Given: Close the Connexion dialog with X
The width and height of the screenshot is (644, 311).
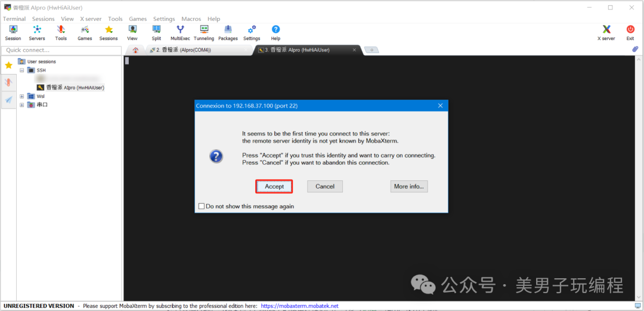Looking at the screenshot, I should pos(440,106).
